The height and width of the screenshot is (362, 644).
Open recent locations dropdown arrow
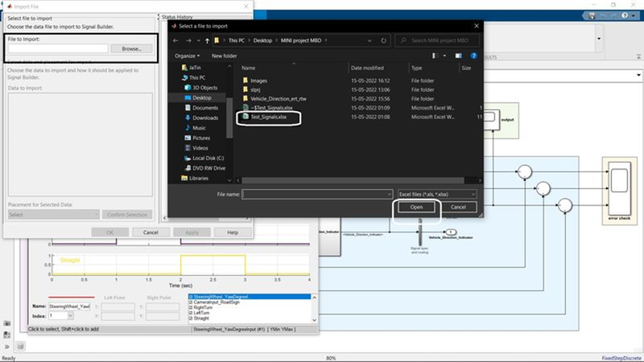198,41
